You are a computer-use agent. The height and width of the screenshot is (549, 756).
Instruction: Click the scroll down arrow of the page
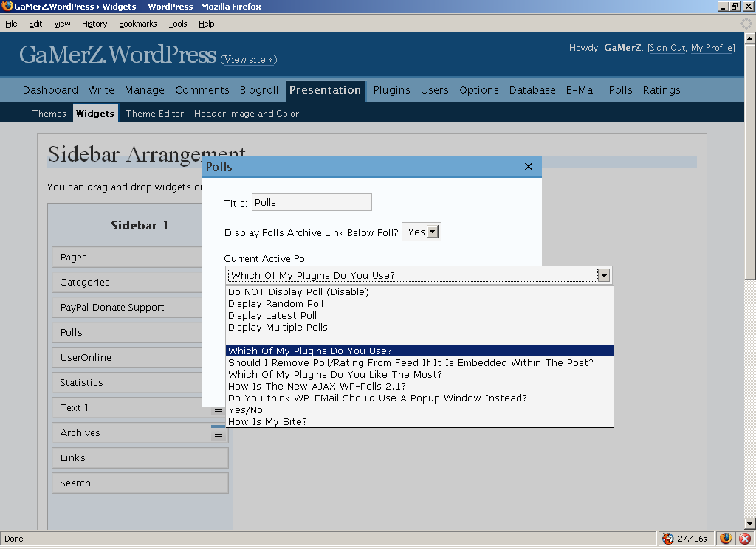(x=749, y=523)
